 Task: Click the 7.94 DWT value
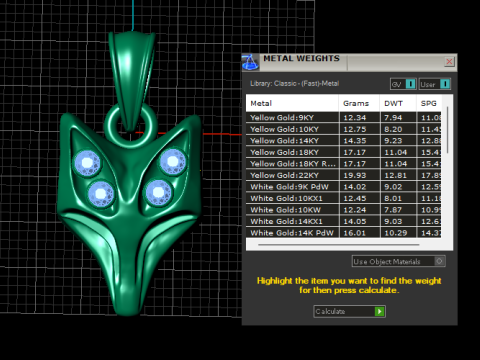(x=393, y=118)
